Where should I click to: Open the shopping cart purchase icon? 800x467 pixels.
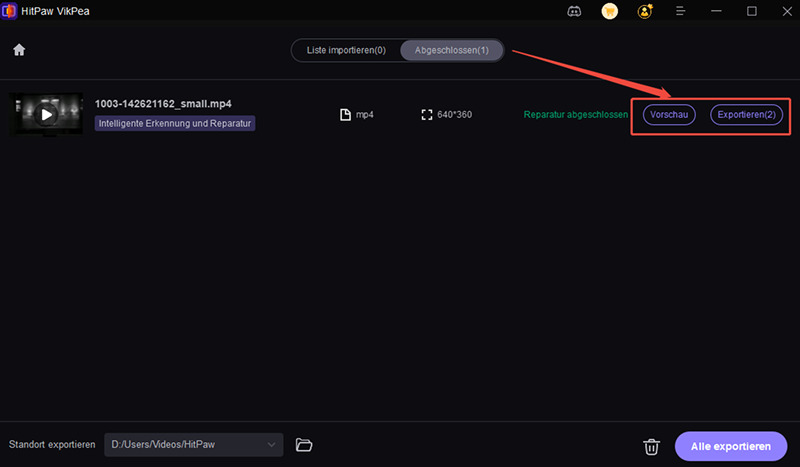(x=609, y=11)
